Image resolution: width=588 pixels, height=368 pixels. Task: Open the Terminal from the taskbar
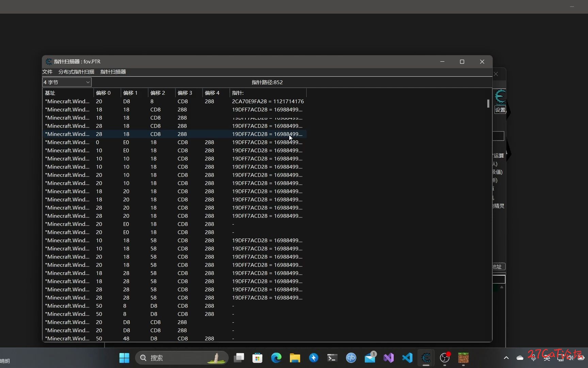(x=332, y=358)
